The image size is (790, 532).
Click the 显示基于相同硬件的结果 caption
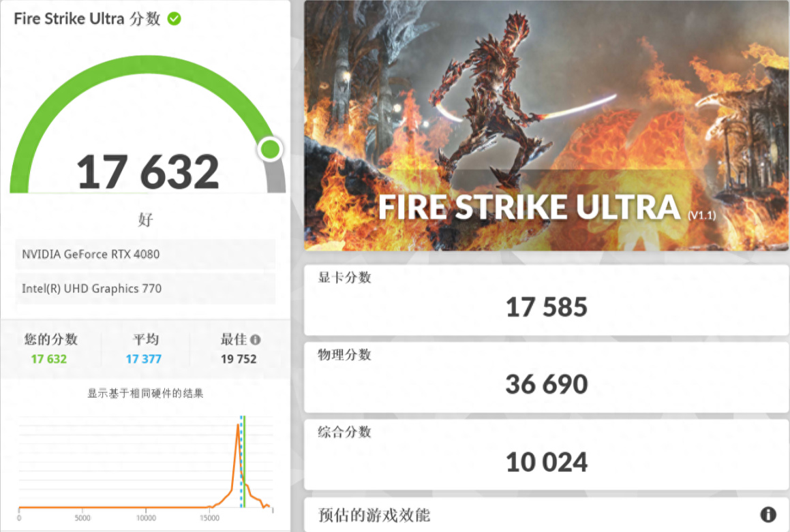tap(145, 393)
